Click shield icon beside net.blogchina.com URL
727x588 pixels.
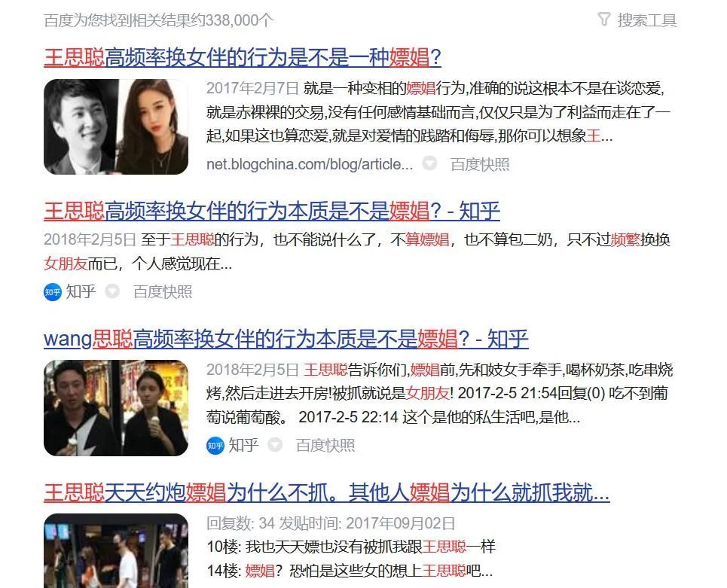coord(430,163)
